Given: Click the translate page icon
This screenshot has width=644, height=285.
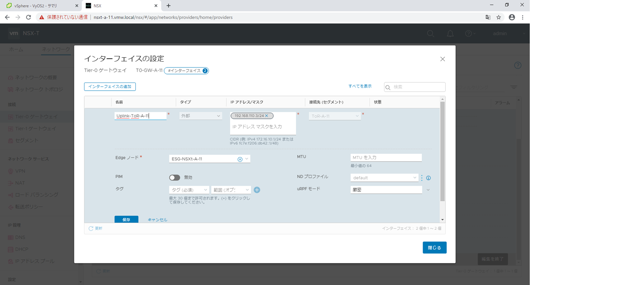Looking at the screenshot, I should click(x=488, y=17).
